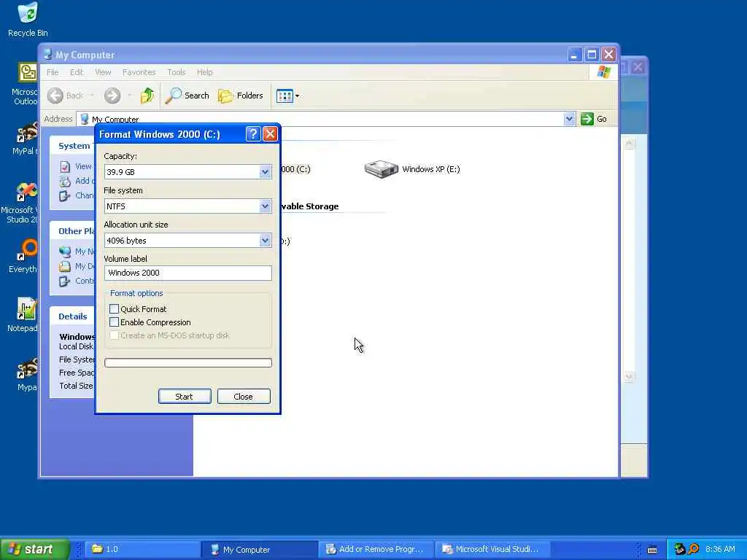Open the Mypal shortcut at bottom of desktop
Viewport: 747px width, 560px height.
(x=27, y=374)
